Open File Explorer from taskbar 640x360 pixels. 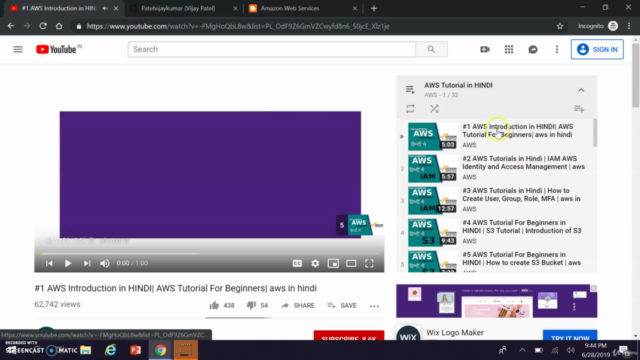coord(85,350)
